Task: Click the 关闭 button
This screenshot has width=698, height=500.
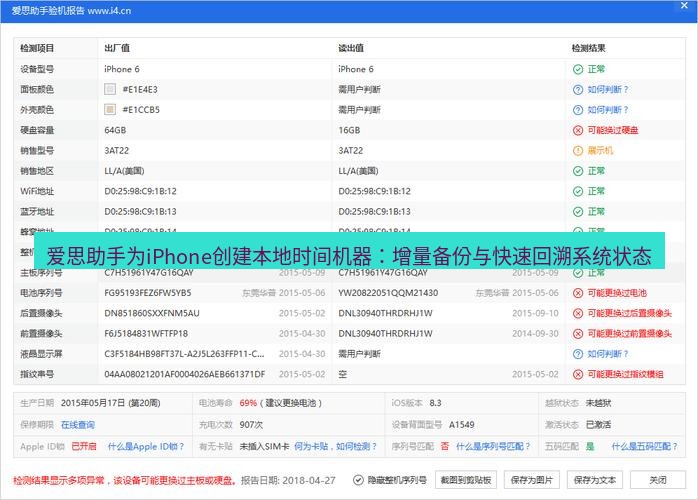Action: [x=658, y=480]
